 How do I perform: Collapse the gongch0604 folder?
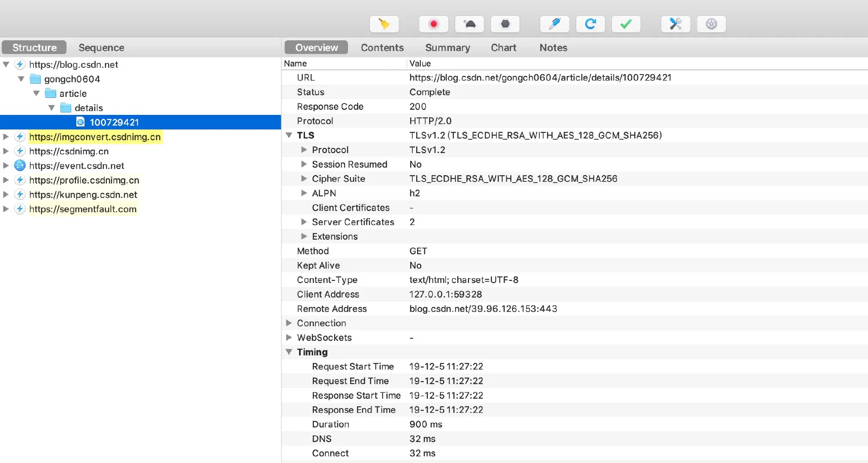[21, 79]
